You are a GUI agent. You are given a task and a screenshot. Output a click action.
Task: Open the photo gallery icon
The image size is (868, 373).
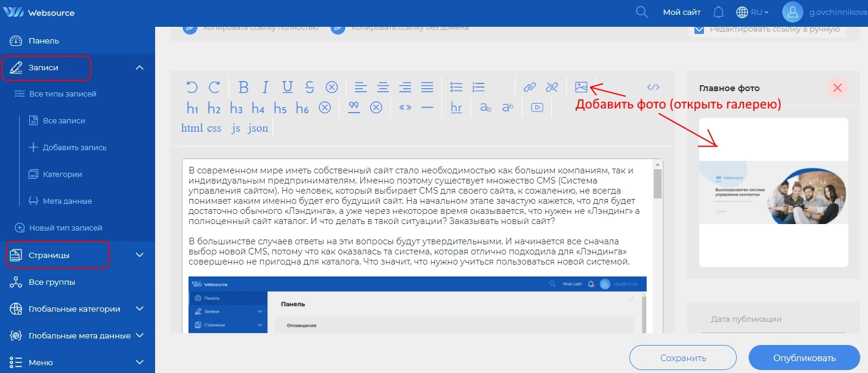click(x=581, y=87)
